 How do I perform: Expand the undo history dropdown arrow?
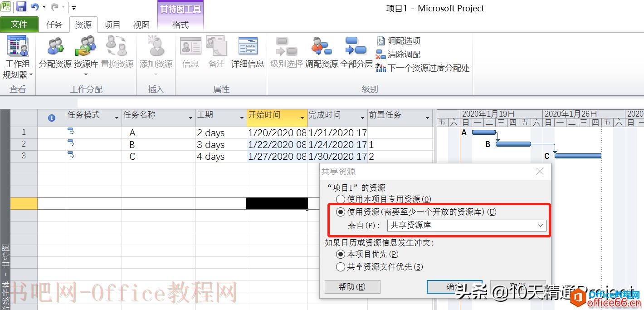click(x=44, y=7)
